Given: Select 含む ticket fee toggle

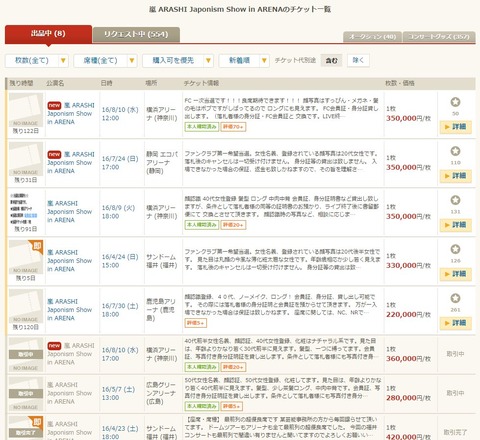Looking at the screenshot, I should [x=331, y=60].
